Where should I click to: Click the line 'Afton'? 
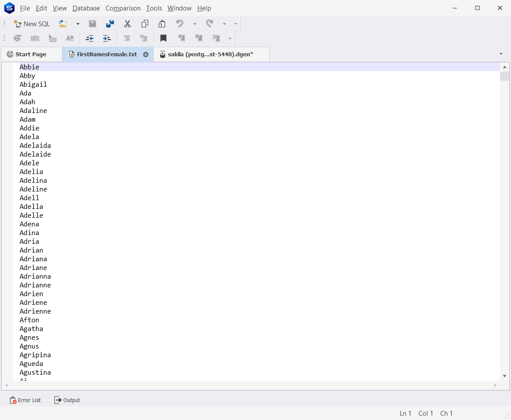pyautogui.click(x=29, y=320)
